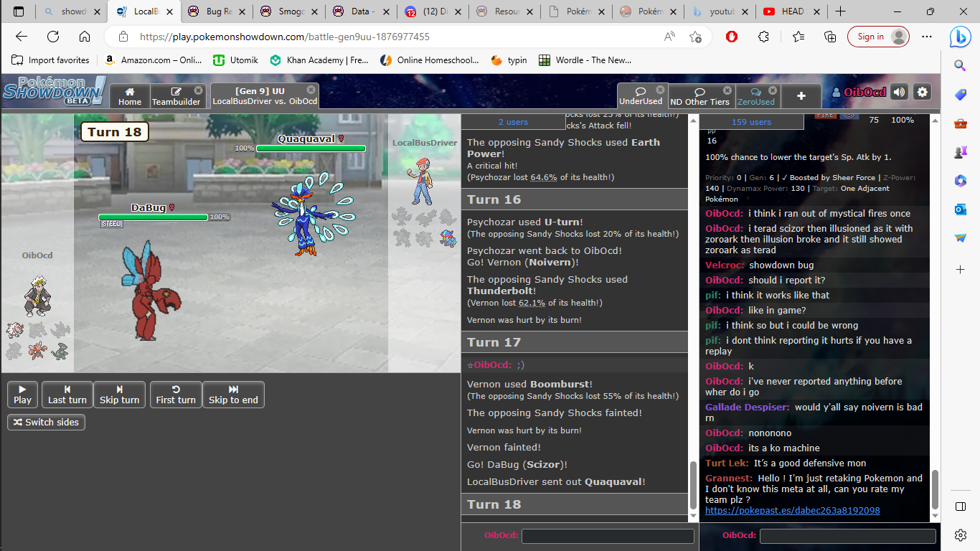This screenshot has width=980, height=551.
Task: Open a new browser tab
Action: 840,11
